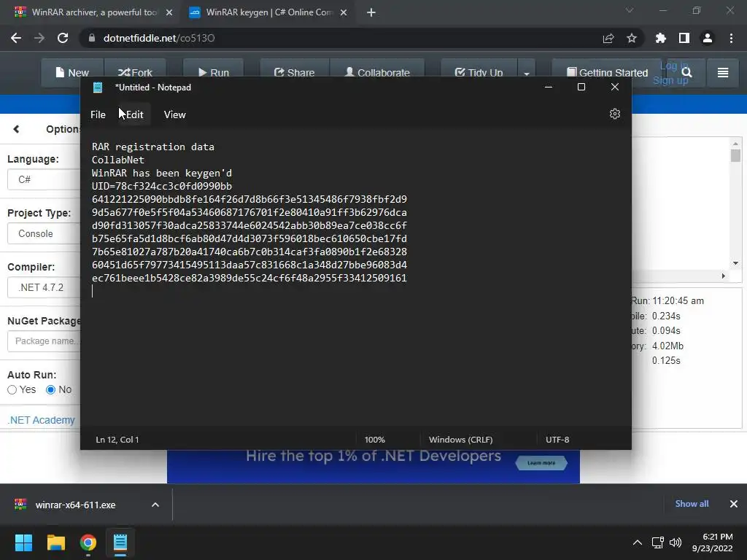The image size is (747, 560).
Task: Go back in the Chrome browser
Action: (16, 38)
